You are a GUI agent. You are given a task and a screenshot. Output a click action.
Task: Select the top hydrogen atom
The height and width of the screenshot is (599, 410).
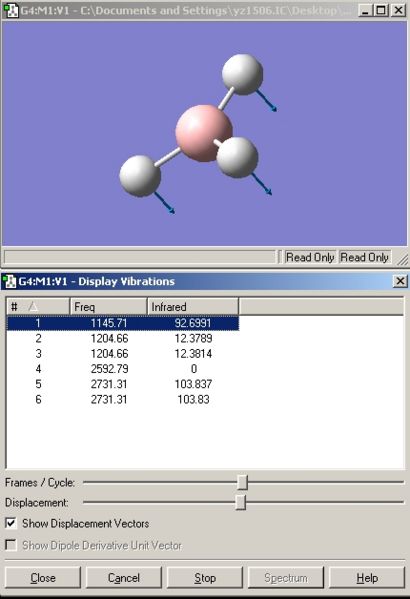tap(243, 74)
